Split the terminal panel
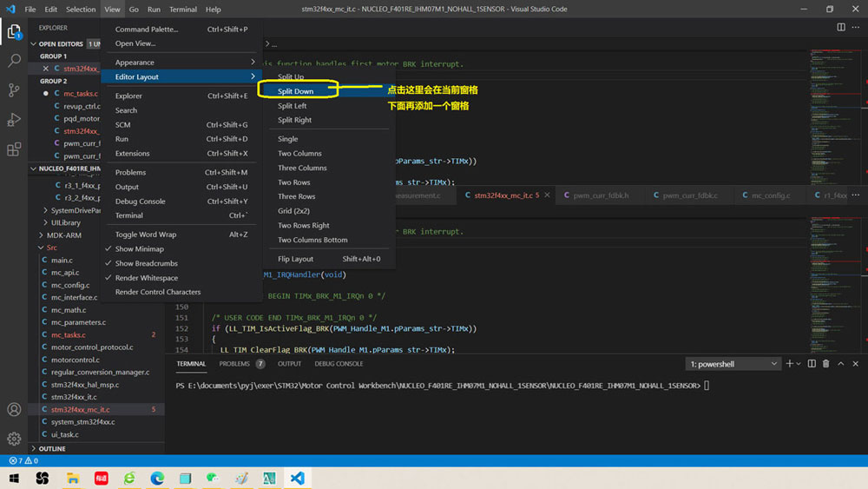868x489 pixels. (812, 364)
